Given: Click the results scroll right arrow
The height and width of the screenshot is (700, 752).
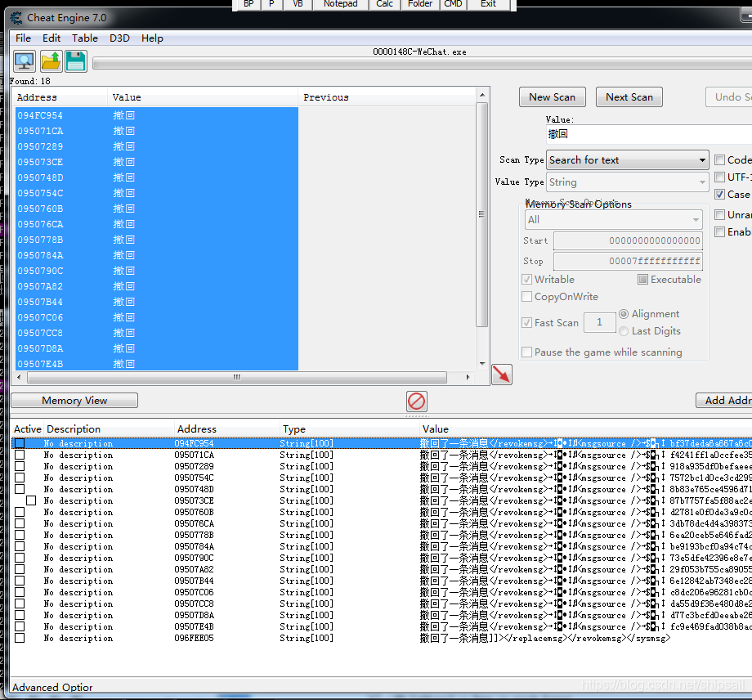Looking at the screenshot, I should point(468,378).
